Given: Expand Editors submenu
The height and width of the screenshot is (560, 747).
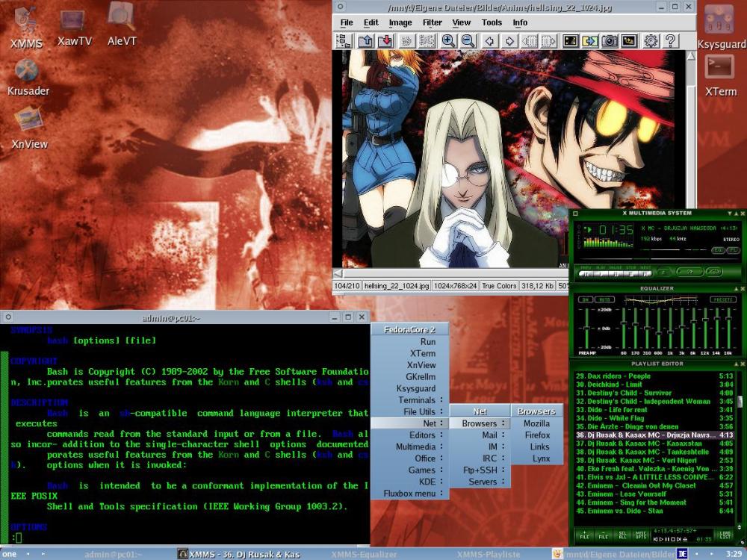Looking at the screenshot, I should [409, 435].
